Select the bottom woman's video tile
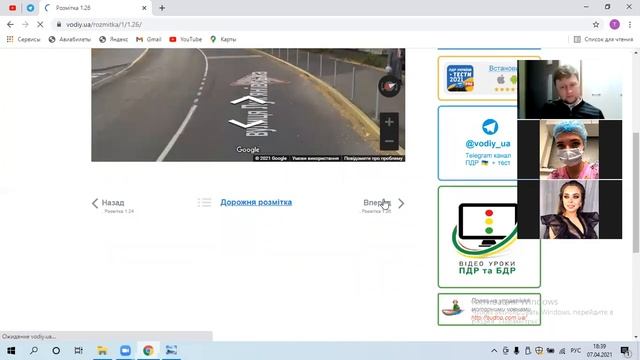The height and width of the screenshot is (360, 640). pyautogui.click(x=570, y=209)
